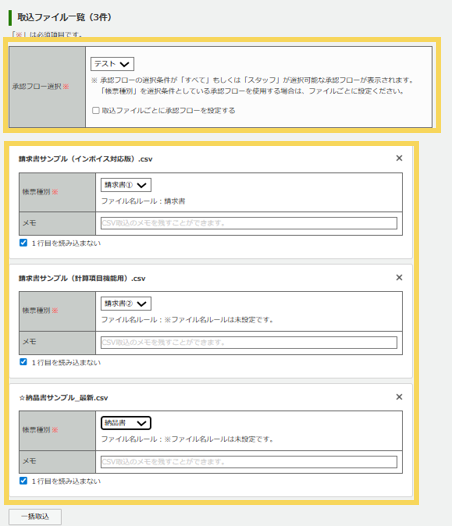Remove the 請求書サンプル（計算項目機能用）.csv file card
This screenshot has height=526, width=452.
[x=399, y=277]
